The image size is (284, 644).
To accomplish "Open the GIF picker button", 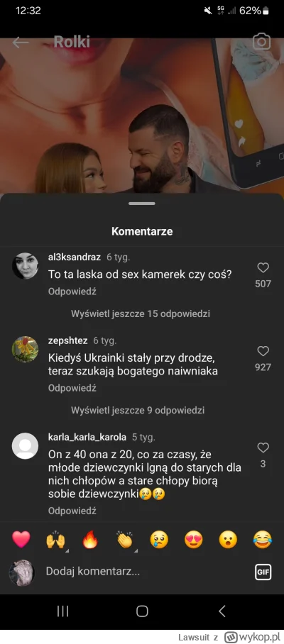I will pos(263,572).
